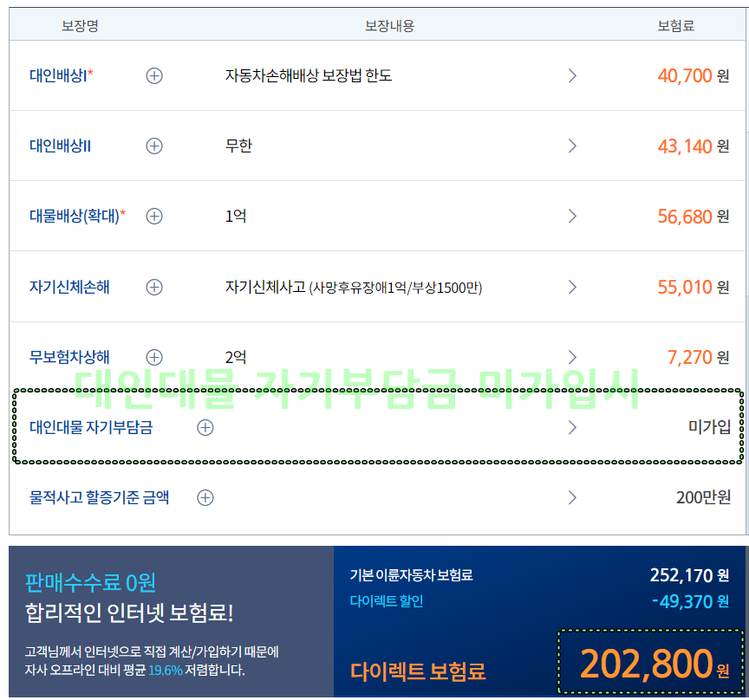The image size is (749, 700).
Task: Select the 대인배상I coverage name
Action: click(62, 75)
